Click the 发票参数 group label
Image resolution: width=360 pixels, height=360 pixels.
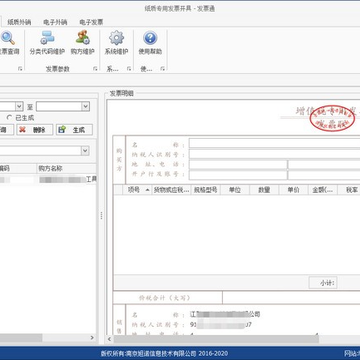point(57,69)
